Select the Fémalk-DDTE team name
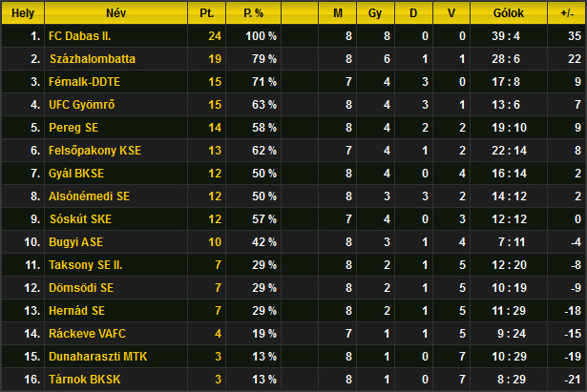Image resolution: width=587 pixels, height=392 pixels. (84, 81)
